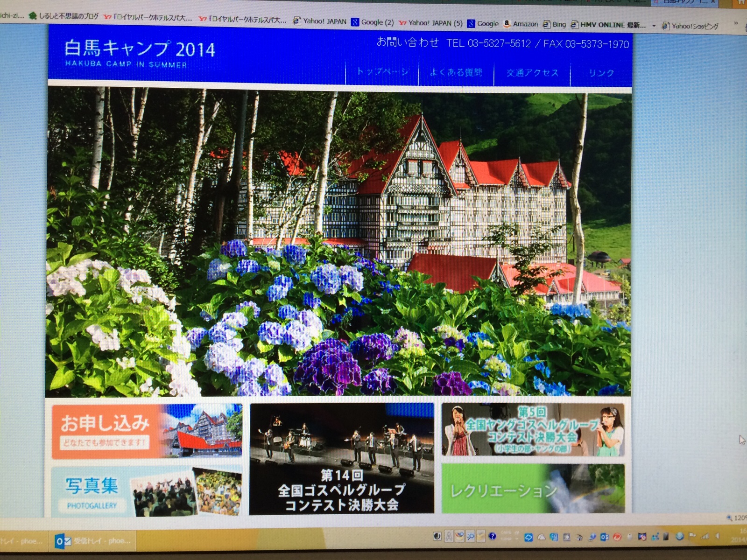The height and width of the screenshot is (560, 747).
Task: Expand the HMV ONLINE bookmark dropdown arrow
Action: click(x=654, y=26)
